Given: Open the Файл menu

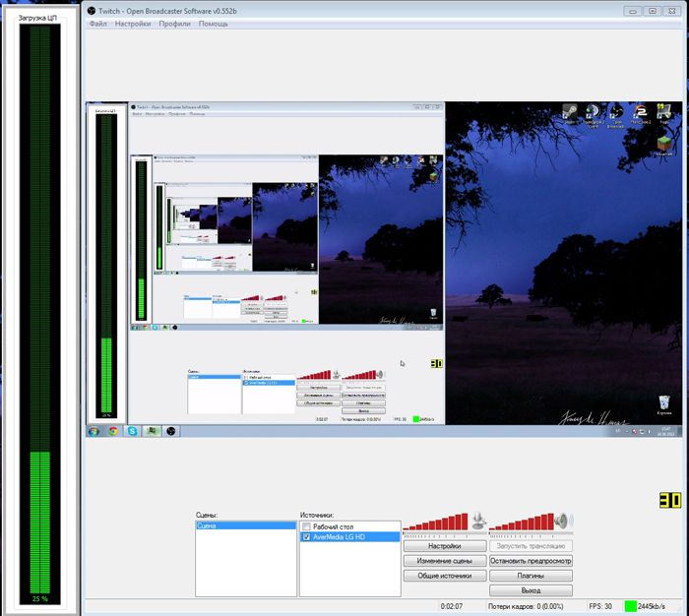Looking at the screenshot, I should 97,23.
